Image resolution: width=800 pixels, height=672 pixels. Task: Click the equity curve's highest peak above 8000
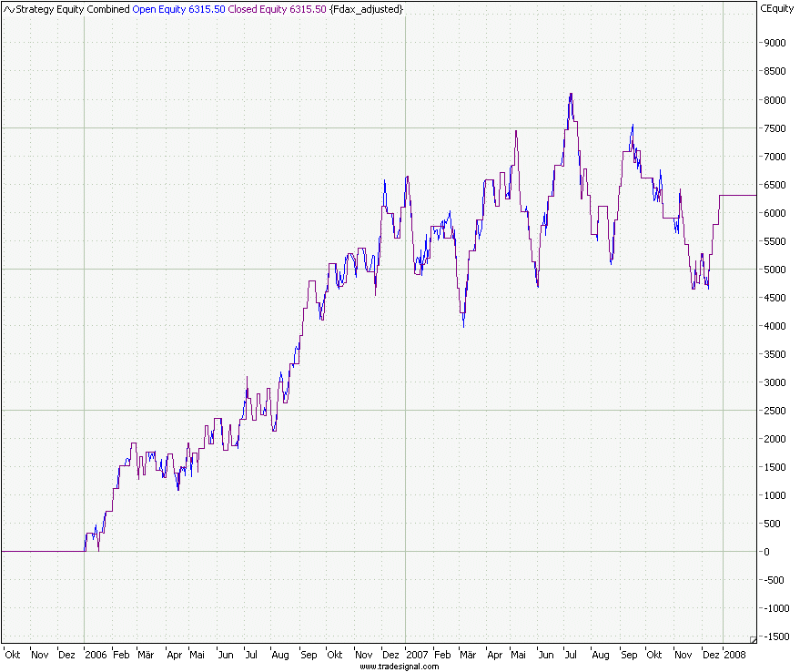tap(571, 94)
